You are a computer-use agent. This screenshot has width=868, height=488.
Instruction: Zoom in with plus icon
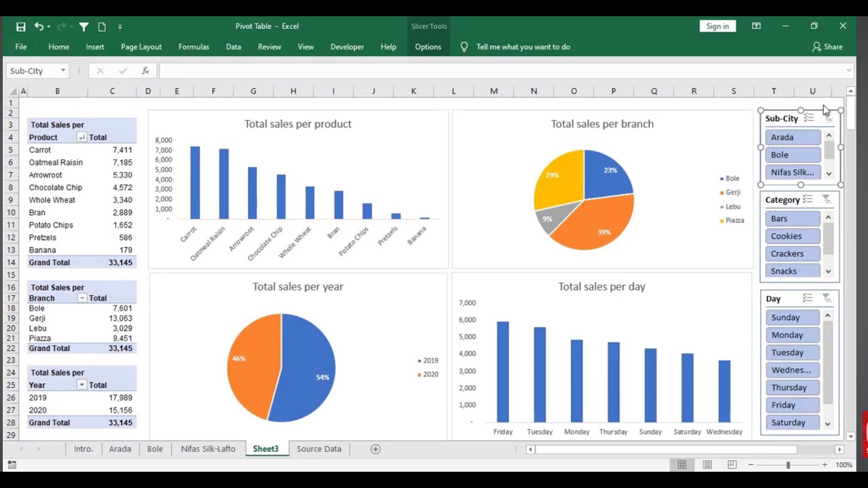pos(825,465)
